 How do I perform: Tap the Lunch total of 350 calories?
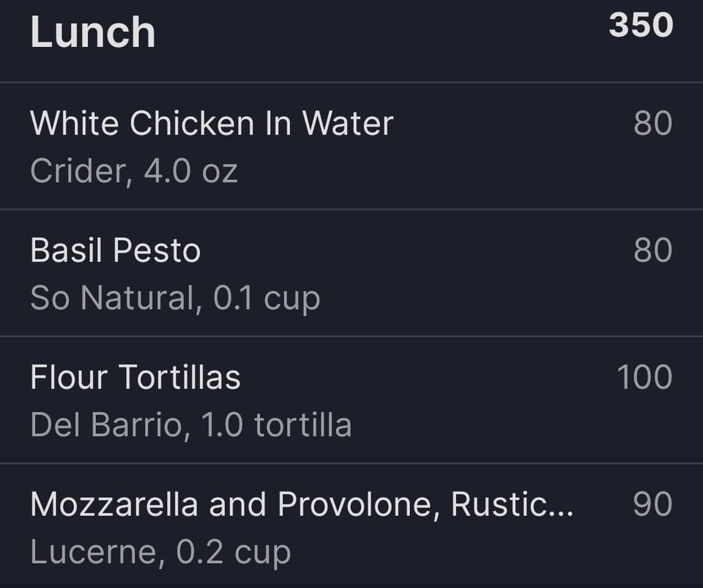(x=641, y=25)
